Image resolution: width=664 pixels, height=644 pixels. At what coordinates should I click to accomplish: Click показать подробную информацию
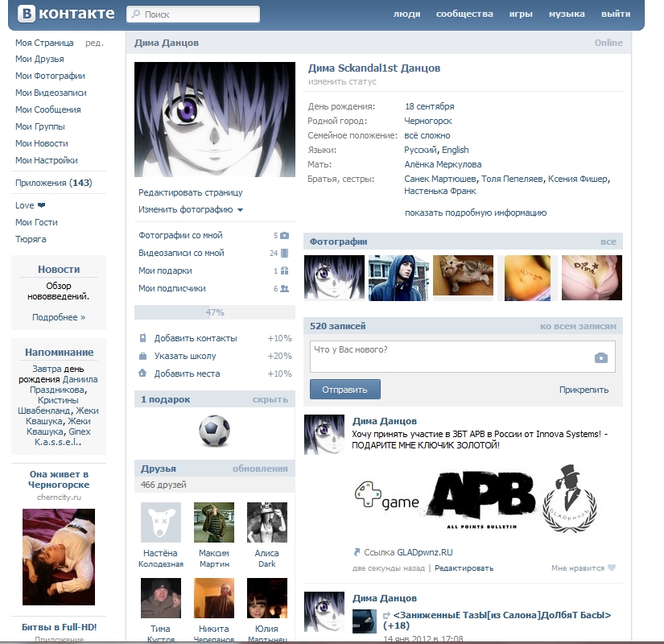coord(476,213)
